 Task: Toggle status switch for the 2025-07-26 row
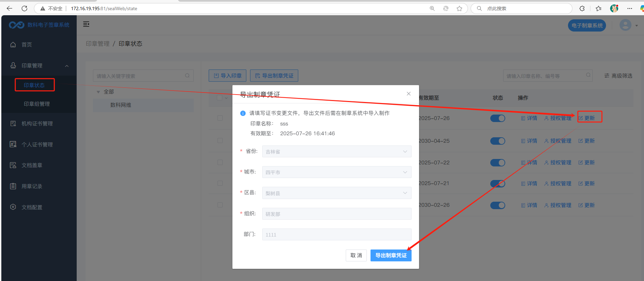point(497,118)
